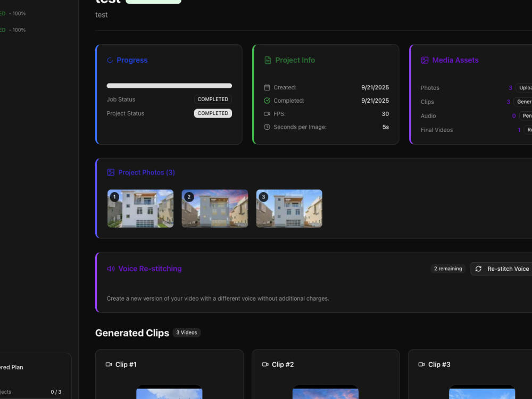Open project photo number 3 thumbnail
The image size is (532, 399).
coord(289,209)
